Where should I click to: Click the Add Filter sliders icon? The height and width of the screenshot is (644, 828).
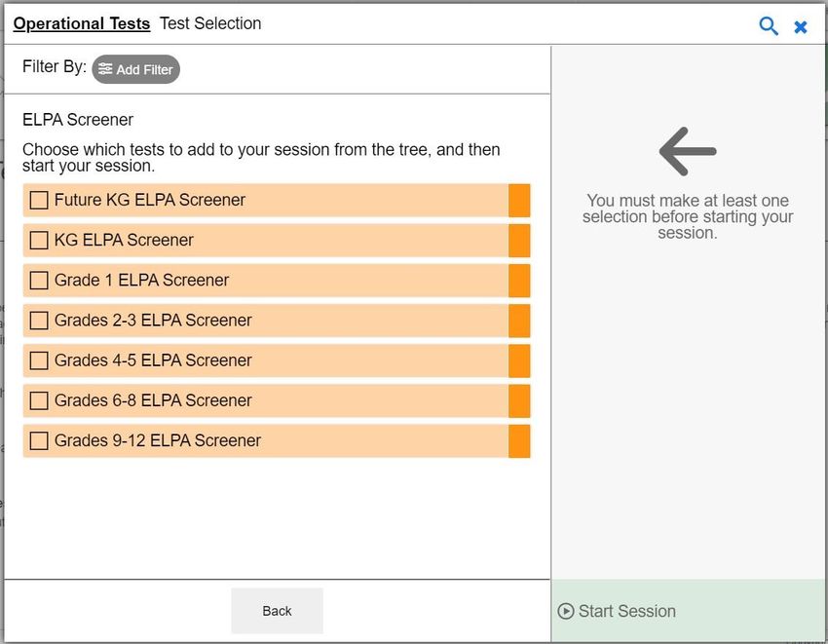tap(105, 69)
